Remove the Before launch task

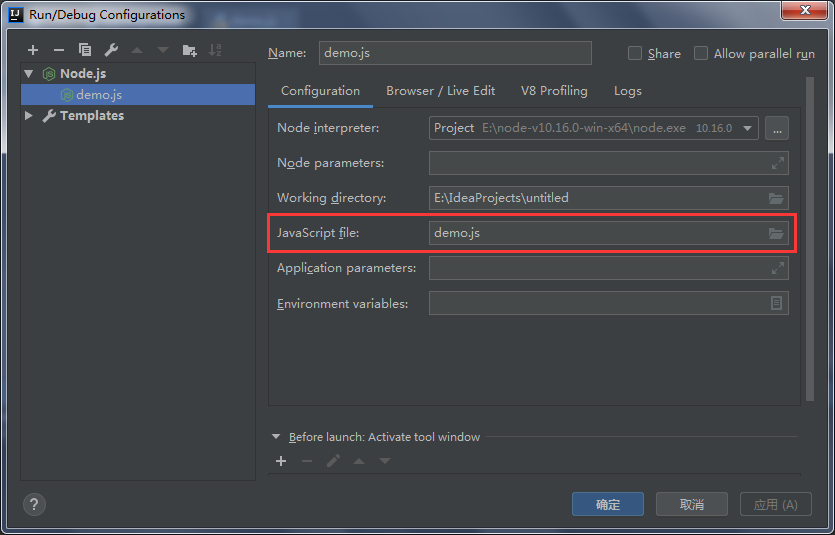pyautogui.click(x=307, y=461)
